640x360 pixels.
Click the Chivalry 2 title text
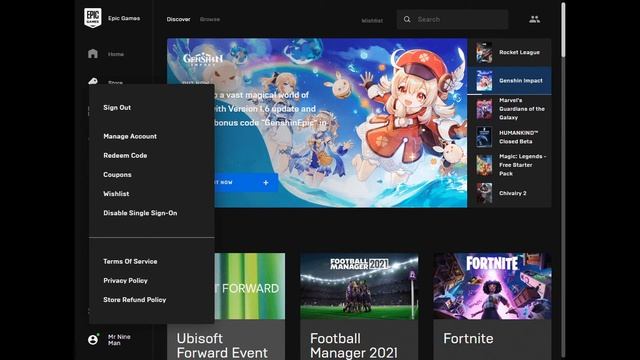click(513, 193)
